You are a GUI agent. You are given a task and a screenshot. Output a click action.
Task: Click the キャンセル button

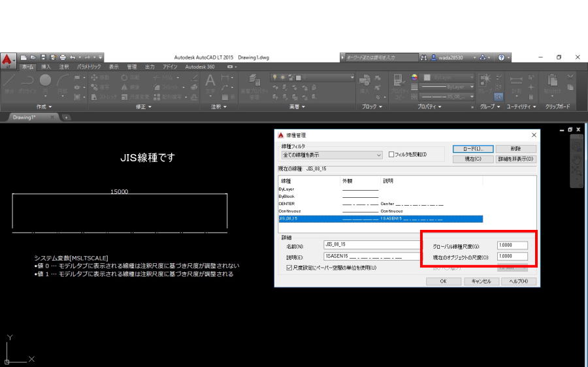481,281
